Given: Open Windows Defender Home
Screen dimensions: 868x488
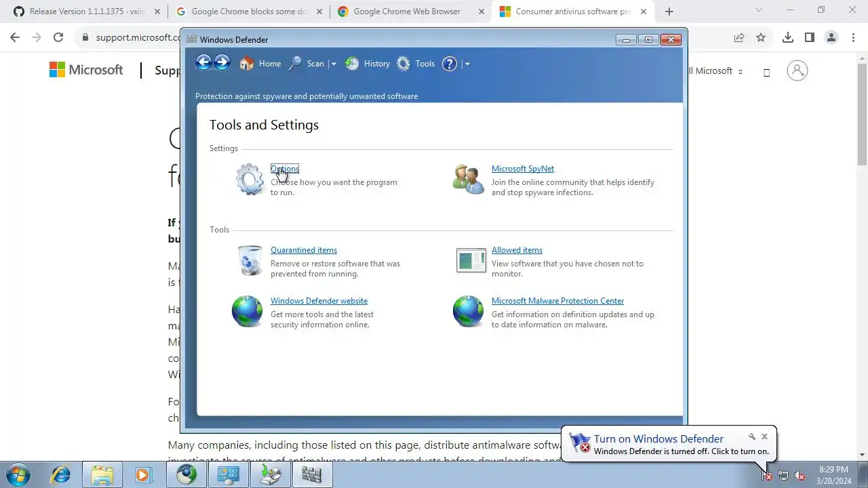Looking at the screenshot, I should click(x=260, y=64).
